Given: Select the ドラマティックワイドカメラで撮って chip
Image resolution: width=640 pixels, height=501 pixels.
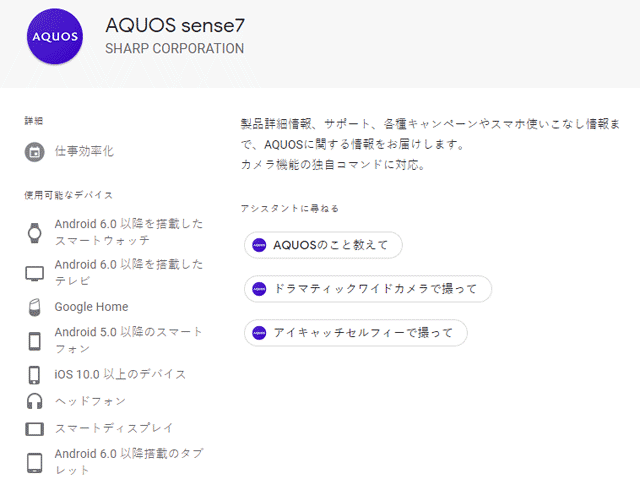Looking at the screenshot, I should coord(368,289).
